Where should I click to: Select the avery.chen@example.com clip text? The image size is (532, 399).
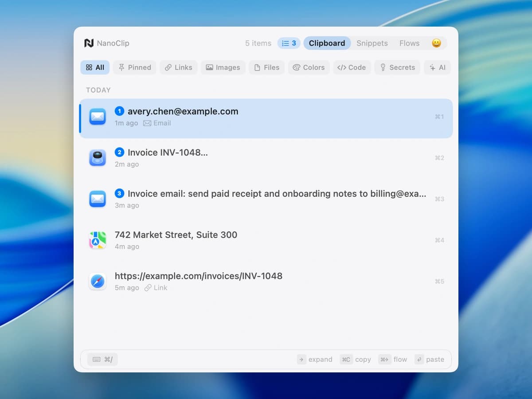(x=183, y=111)
